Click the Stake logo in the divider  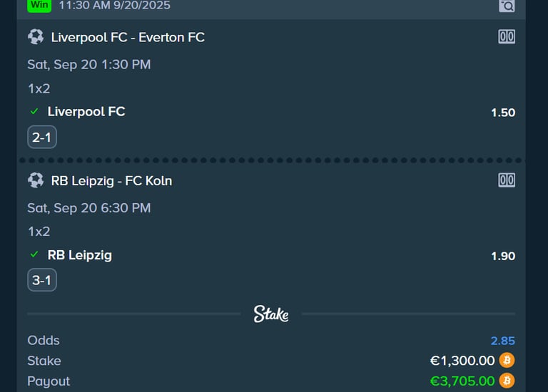tap(271, 314)
